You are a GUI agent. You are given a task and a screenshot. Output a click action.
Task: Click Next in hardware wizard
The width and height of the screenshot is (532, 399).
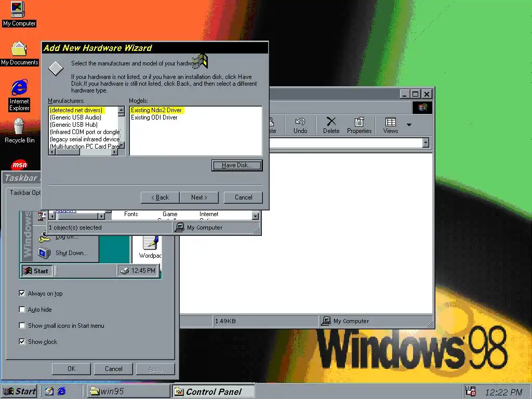click(199, 197)
